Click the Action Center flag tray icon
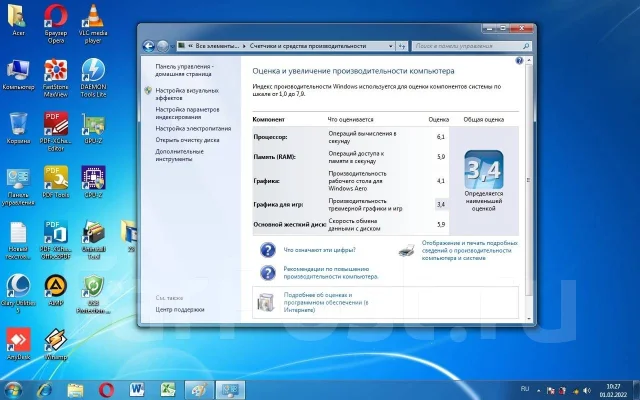Viewport: 640px width, 400px height. coord(551,391)
